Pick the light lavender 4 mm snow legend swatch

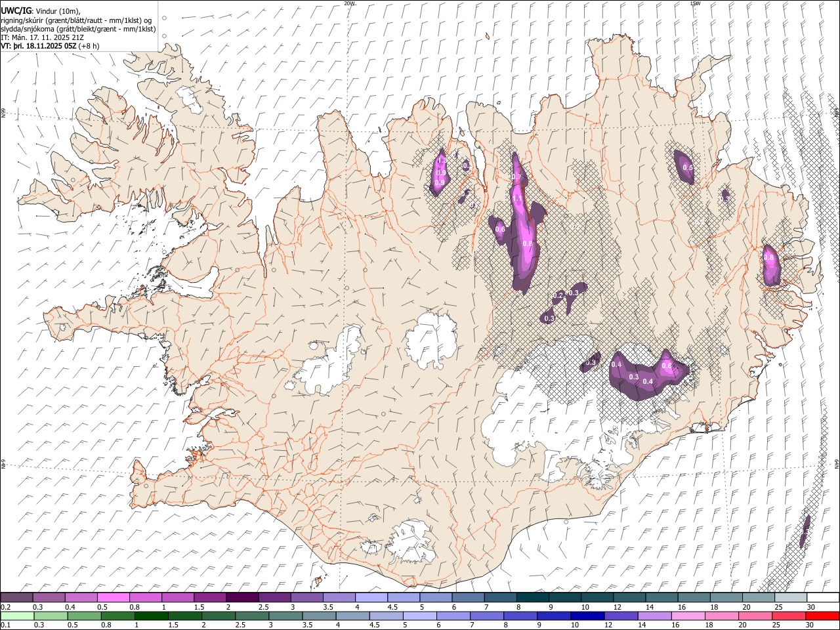pyautogui.click(x=371, y=598)
